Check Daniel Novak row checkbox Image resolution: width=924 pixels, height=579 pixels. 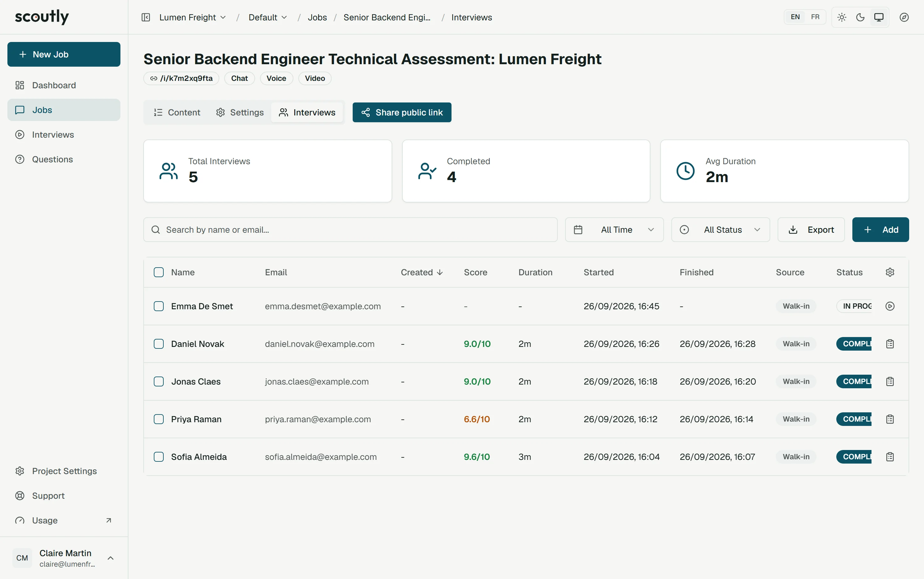click(x=159, y=344)
